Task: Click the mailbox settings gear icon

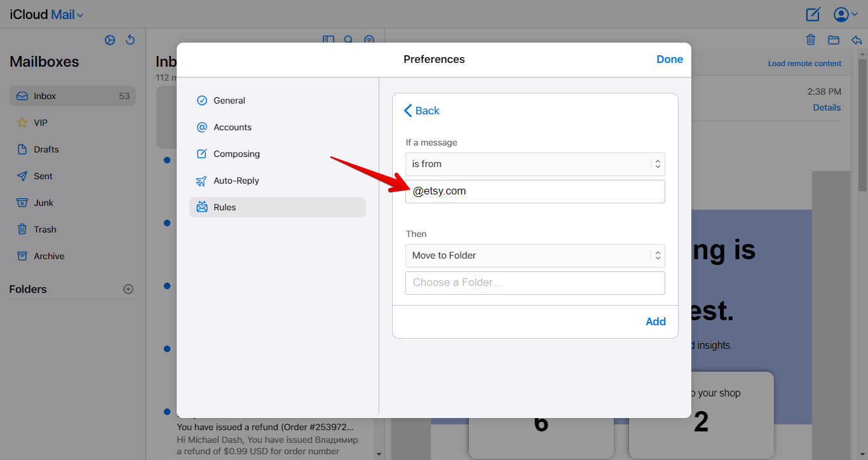Action: (110, 40)
